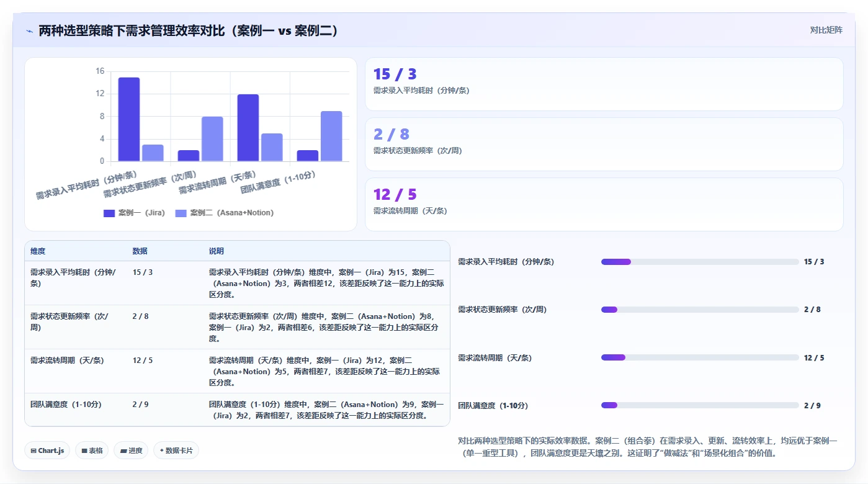Click the y-axis label 4 on chart
The height and width of the screenshot is (484, 868).
[102, 139]
